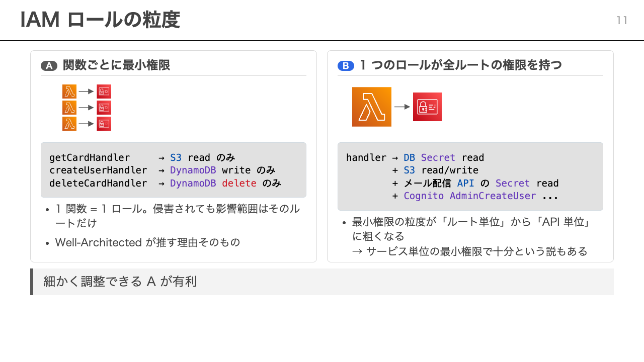Click the middle IAM role icon in panel A
The width and height of the screenshot is (644, 362).
pyautogui.click(x=104, y=108)
